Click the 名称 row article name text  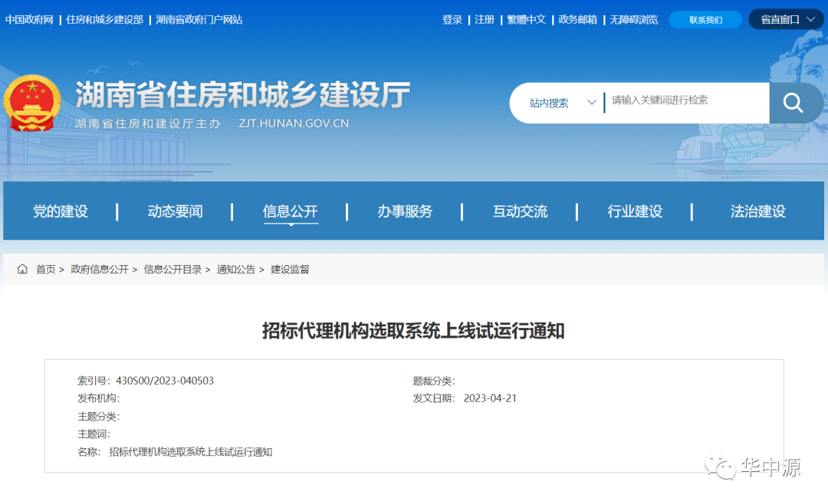(191, 452)
